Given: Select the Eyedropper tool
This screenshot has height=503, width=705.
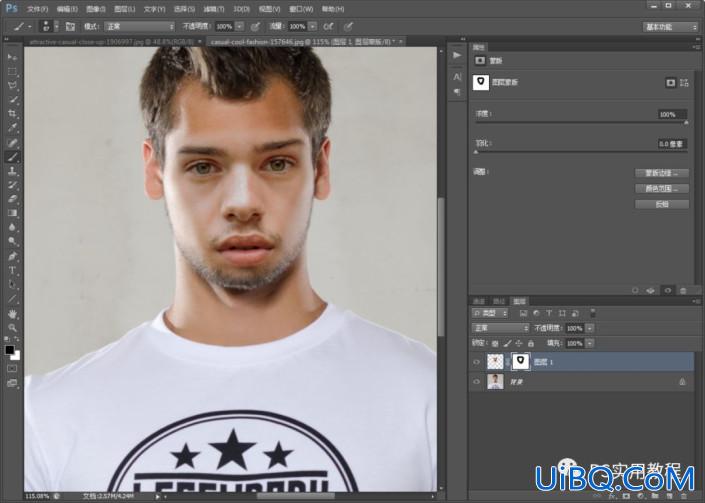Looking at the screenshot, I should pos(12,128).
